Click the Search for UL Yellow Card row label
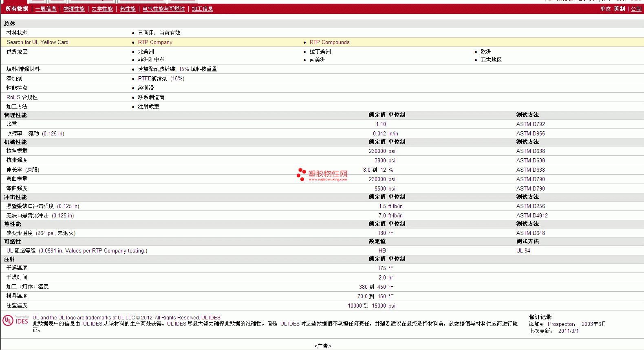 click(37, 42)
